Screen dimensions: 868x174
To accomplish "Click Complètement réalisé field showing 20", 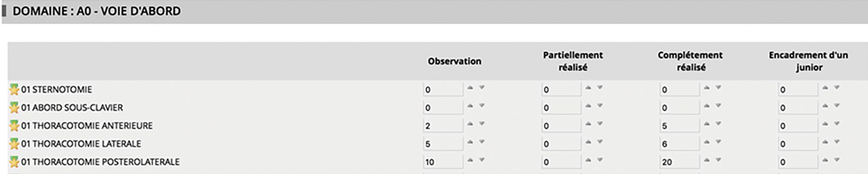I will [679, 162].
